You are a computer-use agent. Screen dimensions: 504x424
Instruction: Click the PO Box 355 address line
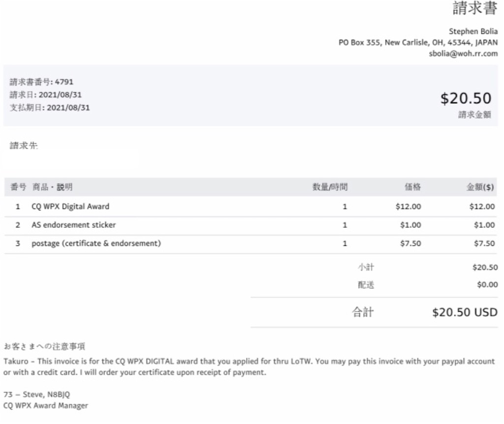[x=418, y=43]
